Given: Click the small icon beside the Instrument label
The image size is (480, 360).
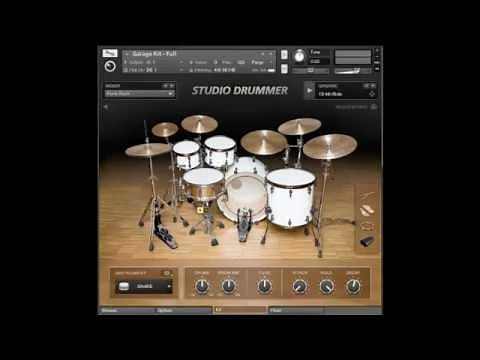Looking at the screenshot, I should (x=167, y=273).
